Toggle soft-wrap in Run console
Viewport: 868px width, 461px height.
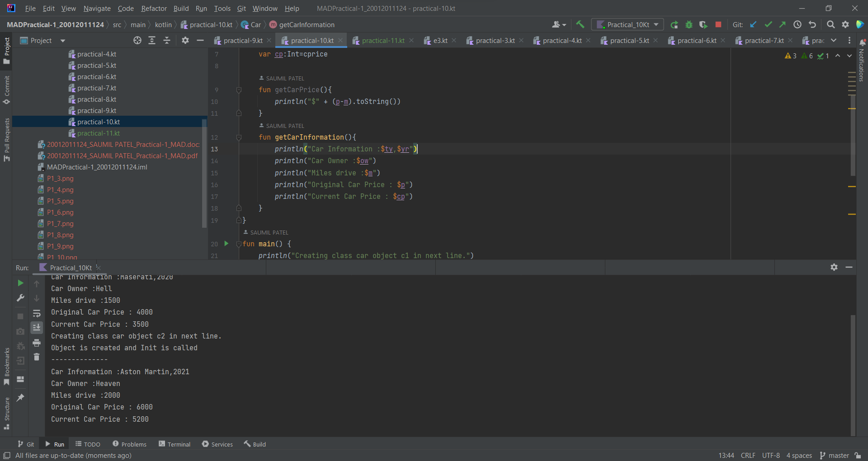click(37, 313)
